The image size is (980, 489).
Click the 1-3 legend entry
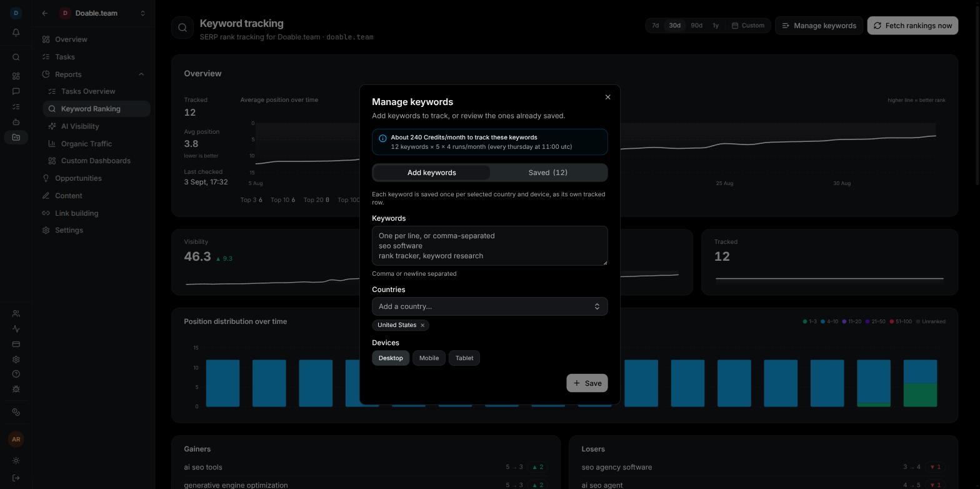pyautogui.click(x=810, y=321)
